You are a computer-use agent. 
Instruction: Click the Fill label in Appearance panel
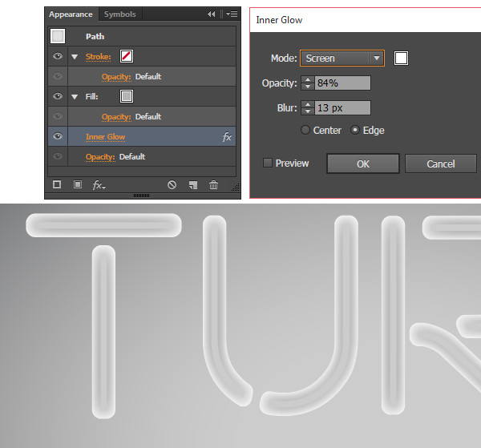pos(91,97)
